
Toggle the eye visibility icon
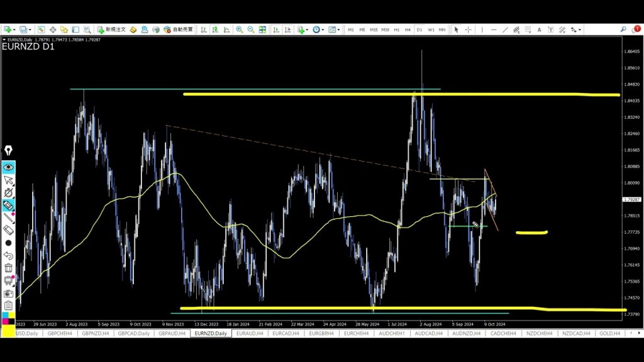tap(9, 167)
